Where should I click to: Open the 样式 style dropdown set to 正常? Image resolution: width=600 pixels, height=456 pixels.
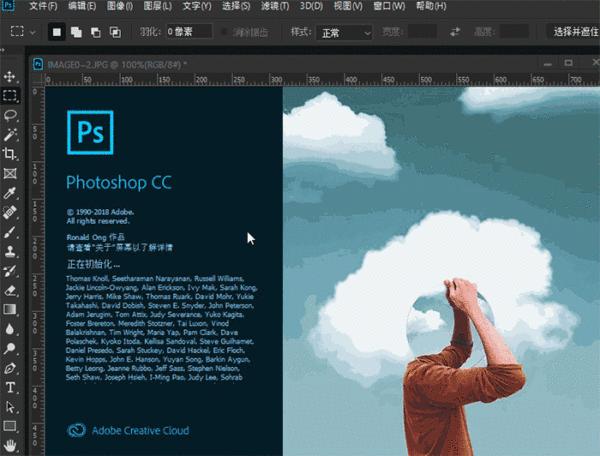pyautogui.click(x=344, y=33)
